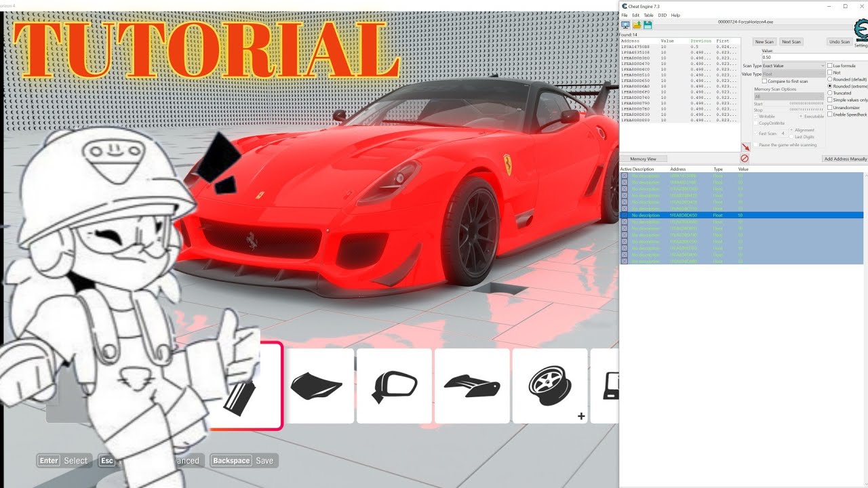Image resolution: width=868 pixels, height=488 pixels.
Task: Check Compare to first scan
Action: coord(765,81)
